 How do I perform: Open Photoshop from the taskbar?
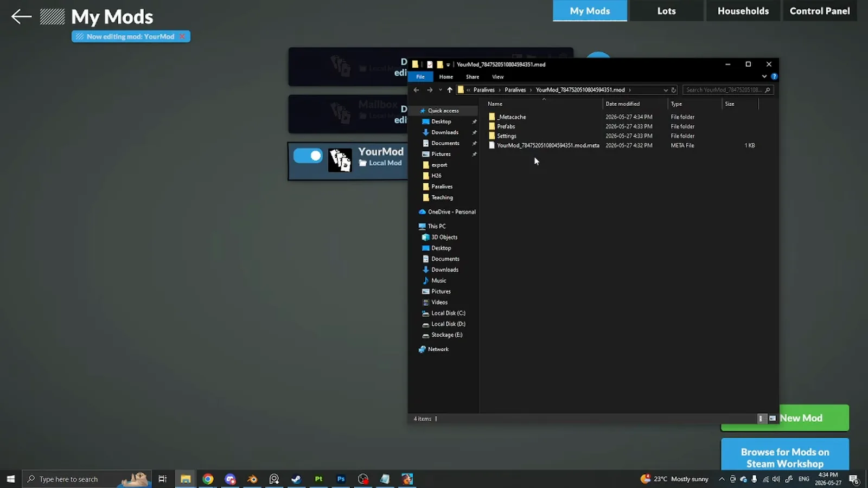pos(341,479)
